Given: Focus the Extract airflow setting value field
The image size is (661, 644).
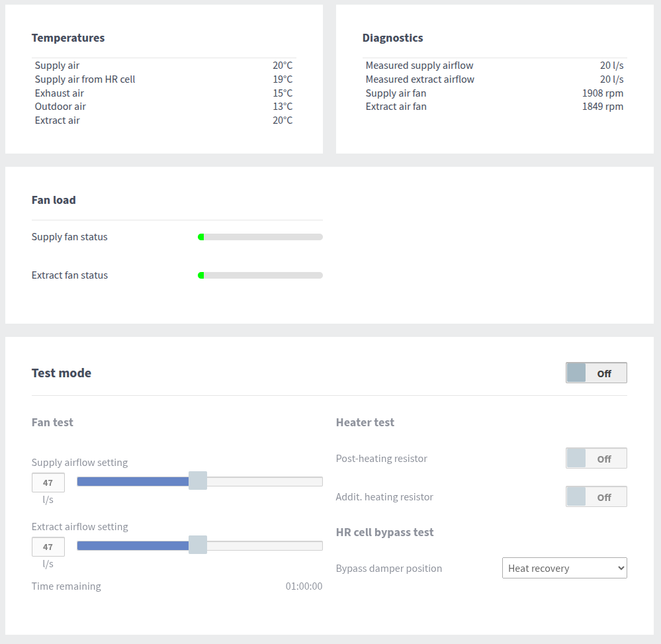Looking at the screenshot, I should coord(48,547).
